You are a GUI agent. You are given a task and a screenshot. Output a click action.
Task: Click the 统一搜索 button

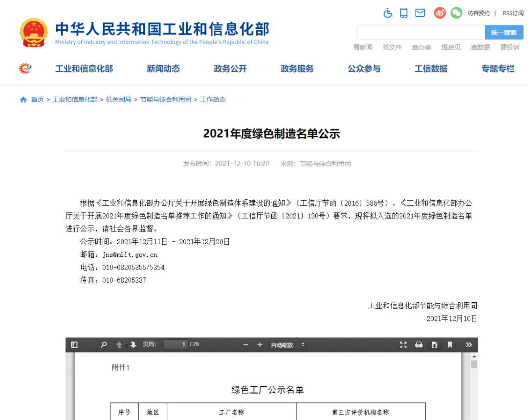click(504, 33)
